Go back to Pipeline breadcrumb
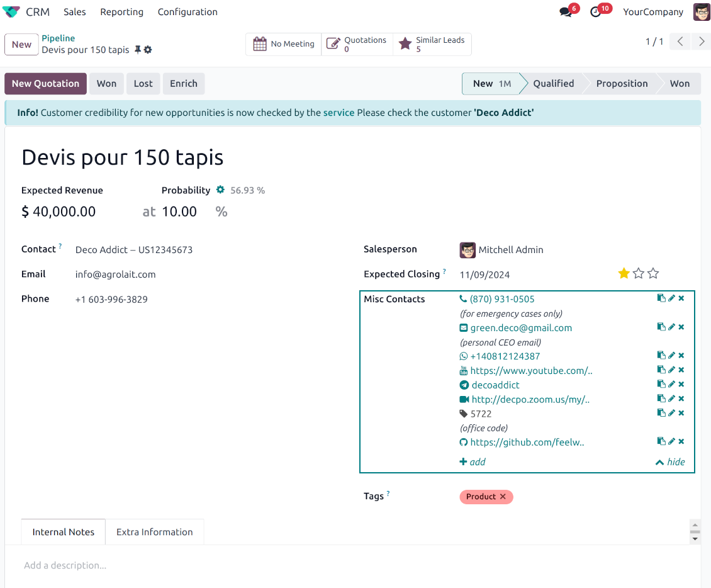This screenshot has height=588, width=711. point(58,38)
